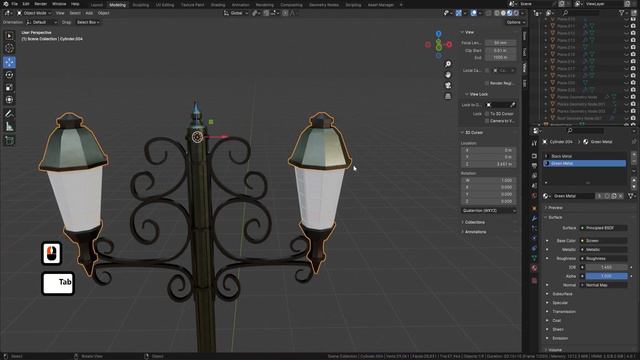
Task: Expand the Emission section
Action: tap(559, 338)
